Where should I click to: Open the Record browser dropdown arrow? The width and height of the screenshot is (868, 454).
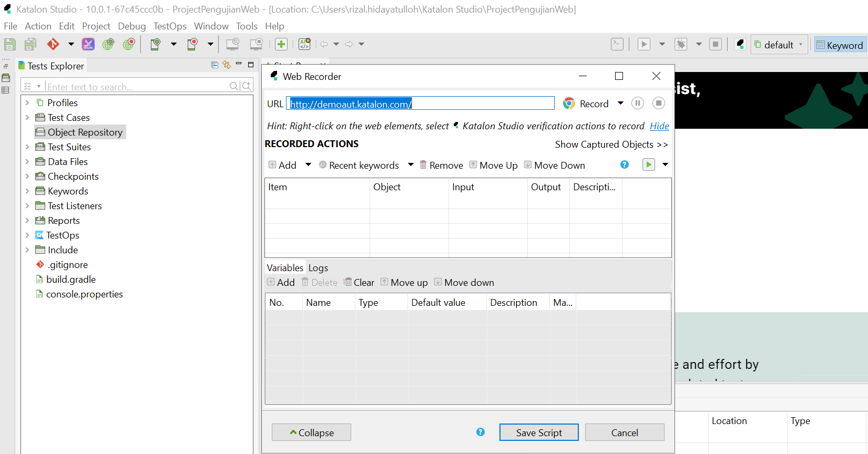[620, 103]
